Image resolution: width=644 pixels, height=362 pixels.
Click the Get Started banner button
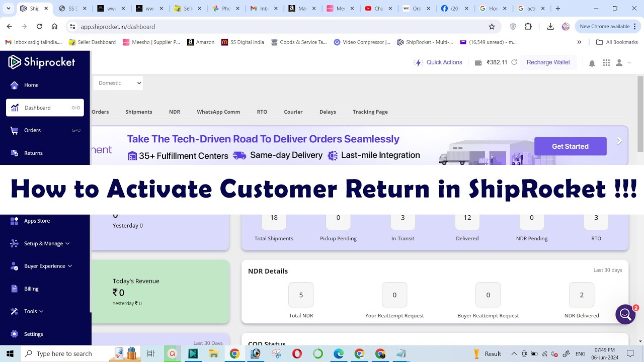click(x=570, y=146)
